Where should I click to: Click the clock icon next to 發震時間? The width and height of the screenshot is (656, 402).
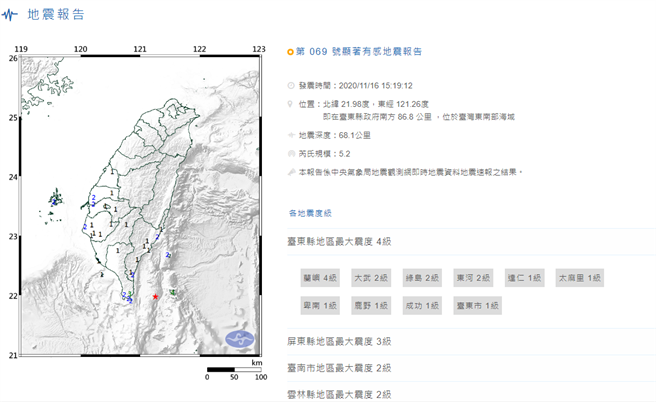[x=291, y=86]
